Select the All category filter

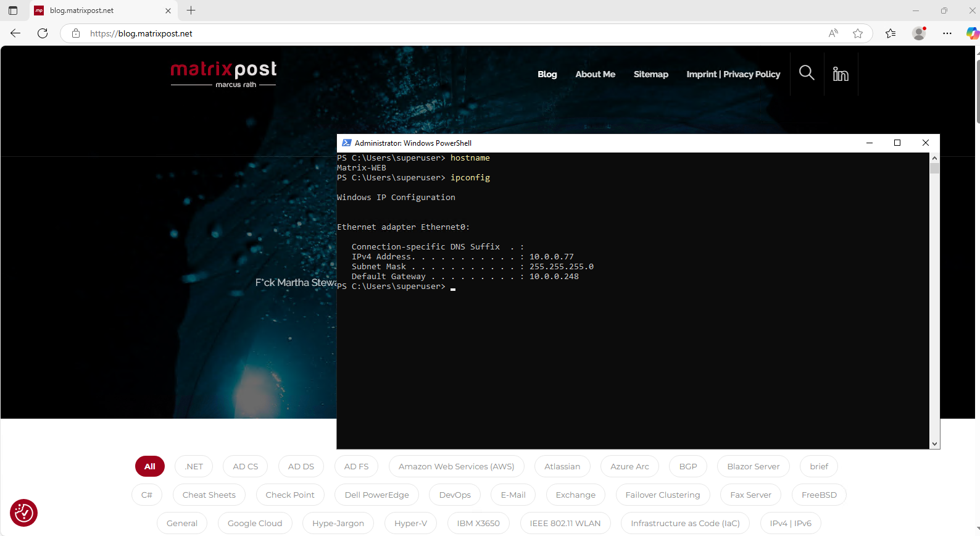pos(150,466)
